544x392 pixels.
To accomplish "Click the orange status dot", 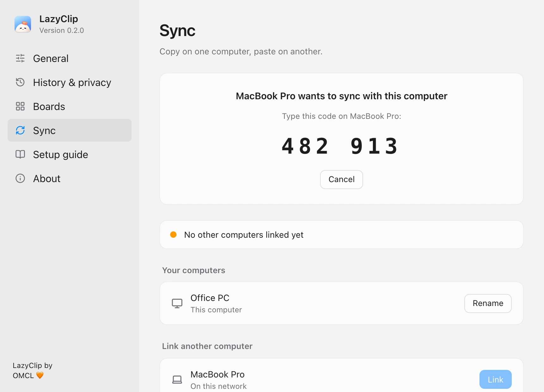I will (173, 235).
